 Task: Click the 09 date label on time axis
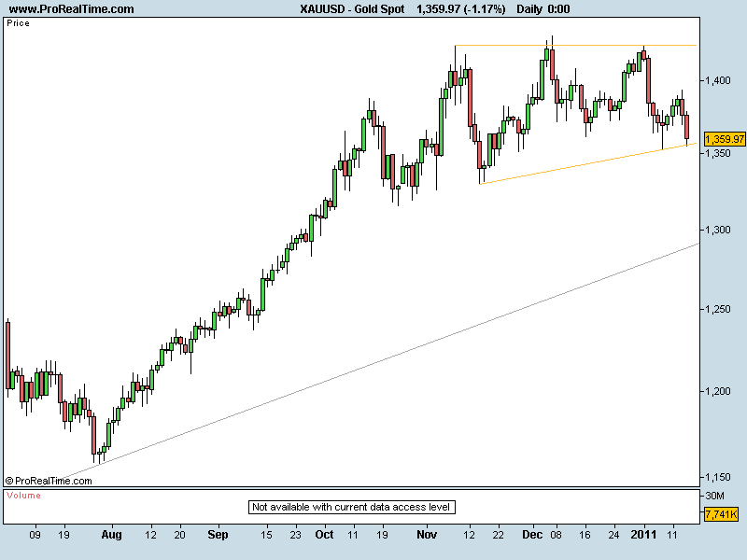click(35, 535)
